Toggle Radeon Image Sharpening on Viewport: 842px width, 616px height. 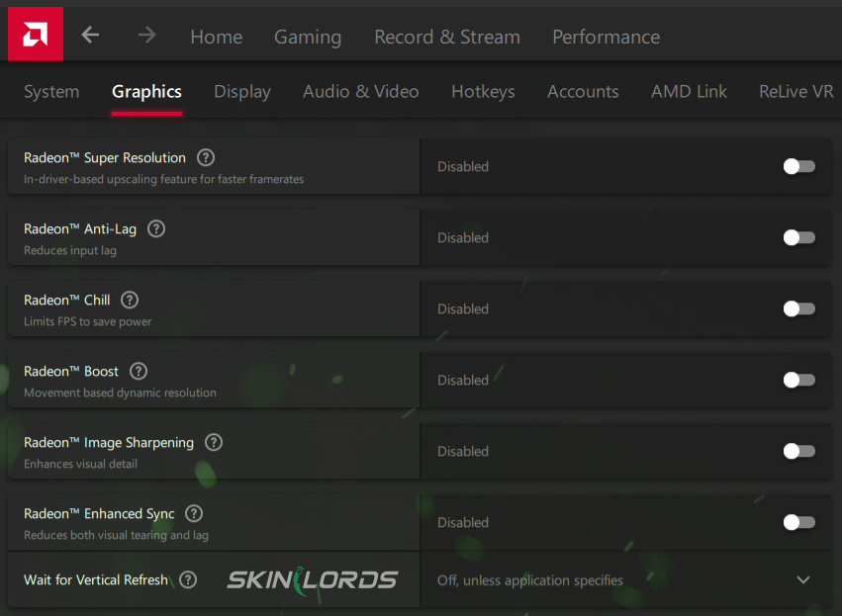799,451
